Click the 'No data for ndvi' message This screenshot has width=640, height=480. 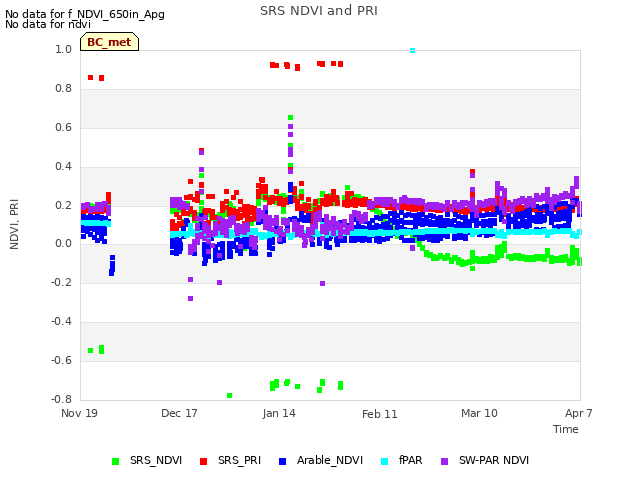[48, 24]
